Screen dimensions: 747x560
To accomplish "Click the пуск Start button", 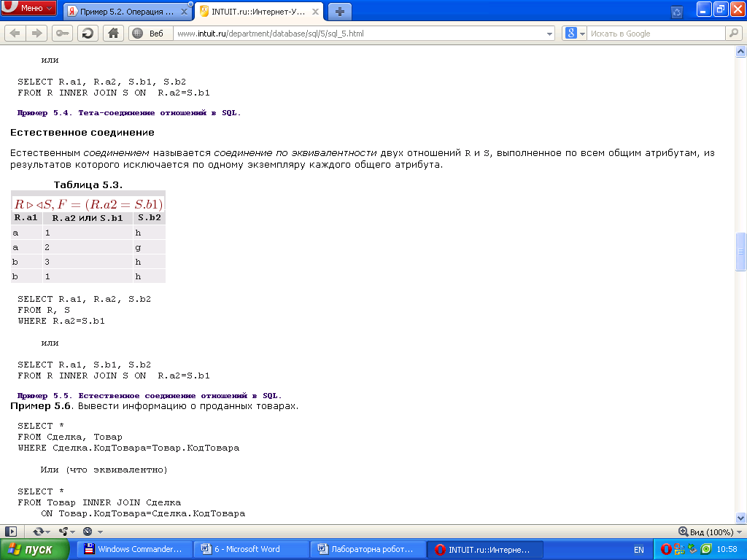I will point(34,550).
